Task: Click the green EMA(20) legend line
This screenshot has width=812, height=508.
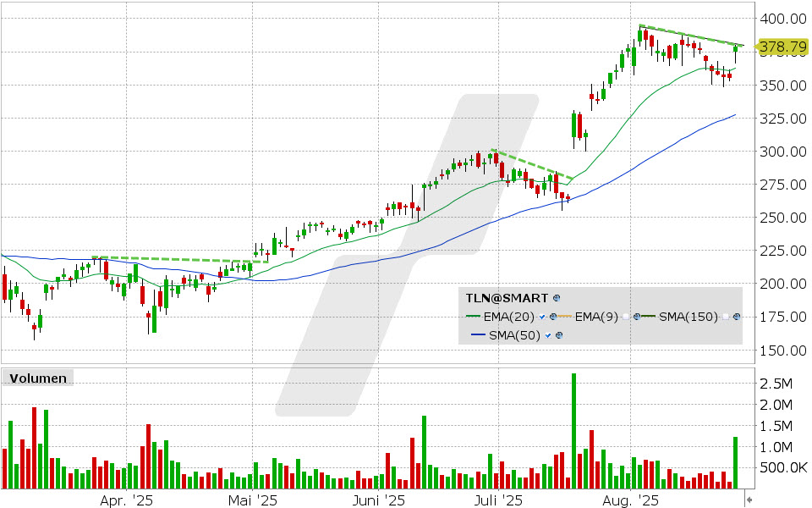Action: [474, 316]
